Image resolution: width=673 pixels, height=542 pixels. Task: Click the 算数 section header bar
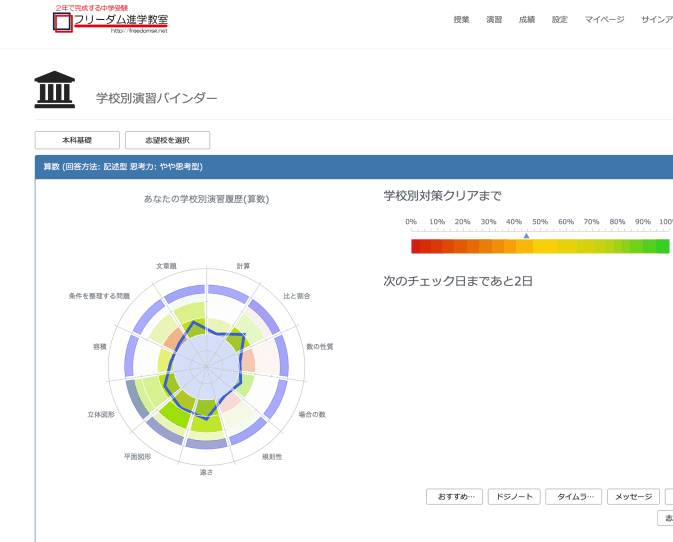354,167
